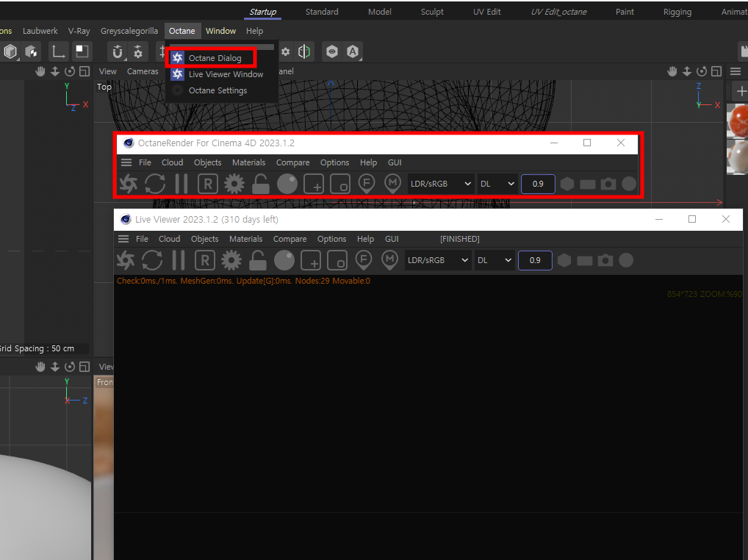The height and width of the screenshot is (560, 748).
Task: Toggle the lock resolution padlock in Live Viewer
Action: click(257, 260)
